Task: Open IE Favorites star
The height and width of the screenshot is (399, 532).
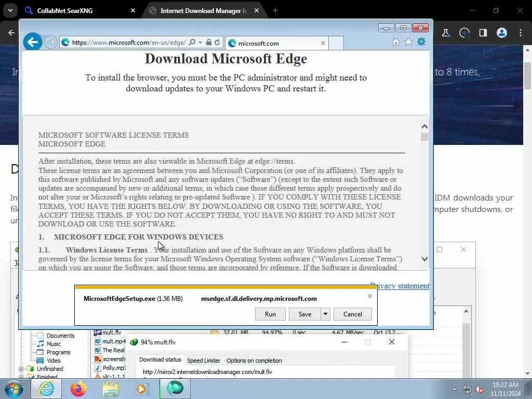Action: pos(408,42)
